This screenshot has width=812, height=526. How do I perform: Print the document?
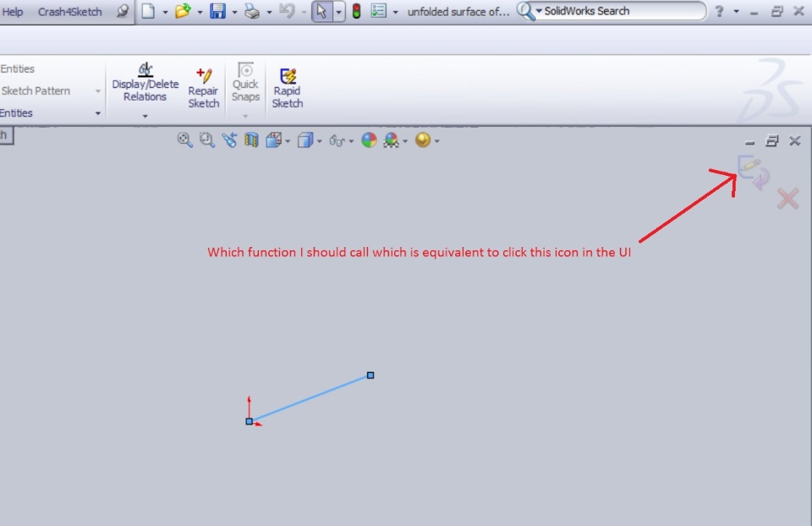(x=252, y=11)
